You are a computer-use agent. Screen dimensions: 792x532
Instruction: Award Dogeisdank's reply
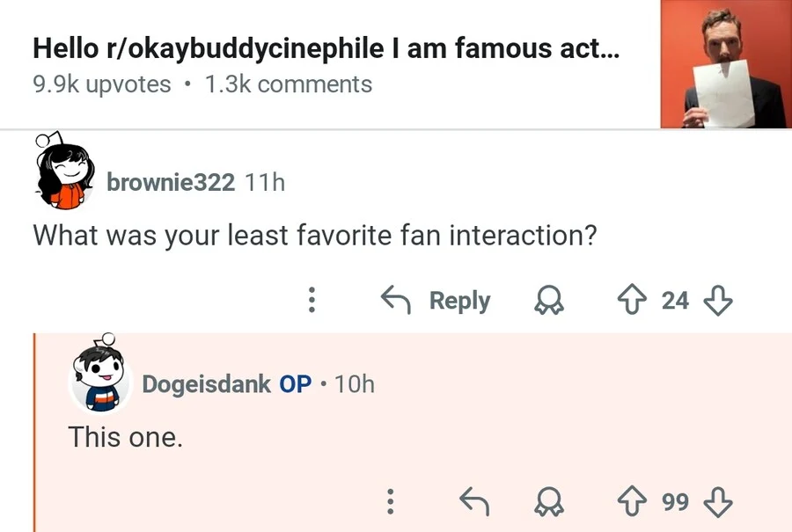[x=550, y=501]
